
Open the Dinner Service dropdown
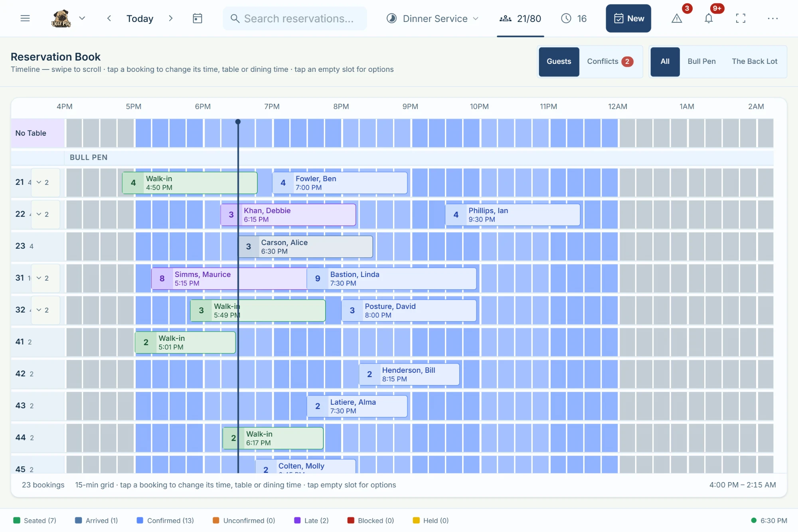[x=433, y=18]
